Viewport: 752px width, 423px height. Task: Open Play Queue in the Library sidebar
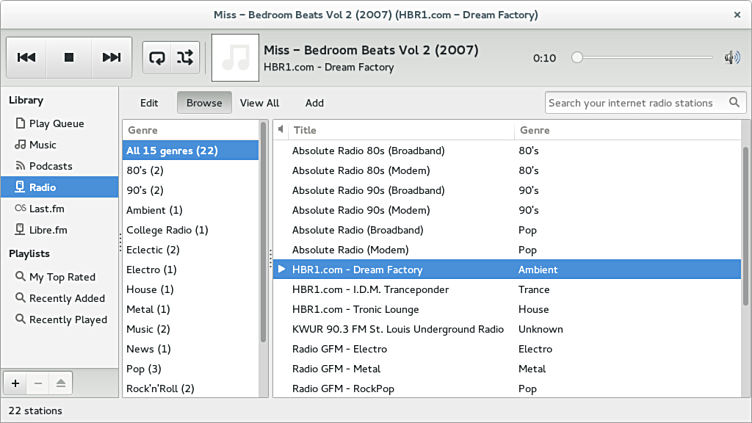[x=56, y=124]
